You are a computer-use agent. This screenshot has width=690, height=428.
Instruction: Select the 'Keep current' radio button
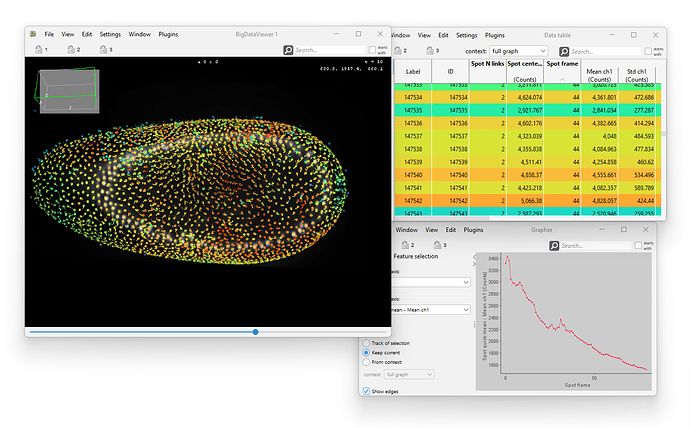point(366,352)
